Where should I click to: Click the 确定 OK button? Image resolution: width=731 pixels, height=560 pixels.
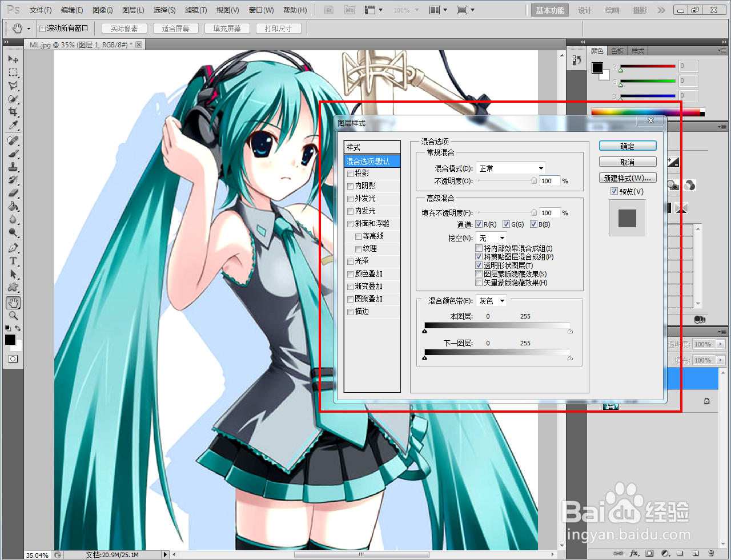coord(628,146)
